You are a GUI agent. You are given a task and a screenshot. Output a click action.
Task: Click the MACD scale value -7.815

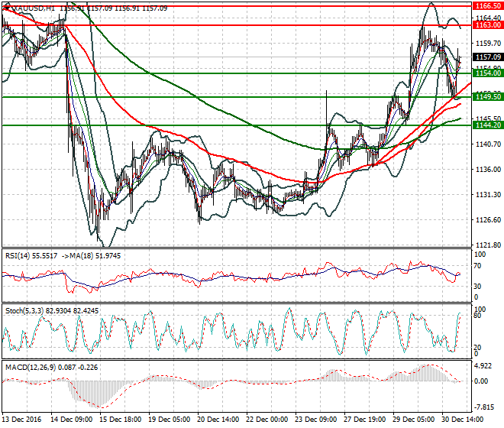pos(484,407)
